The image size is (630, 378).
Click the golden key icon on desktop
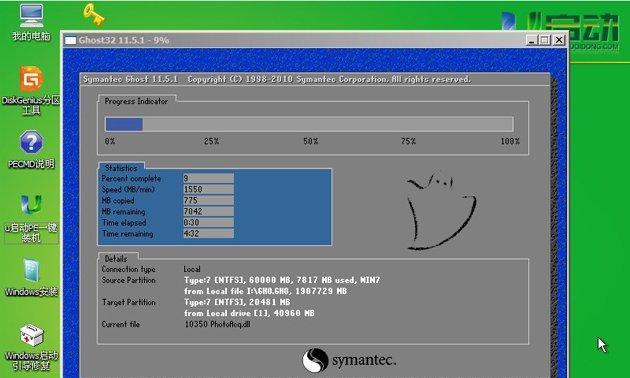point(94,14)
